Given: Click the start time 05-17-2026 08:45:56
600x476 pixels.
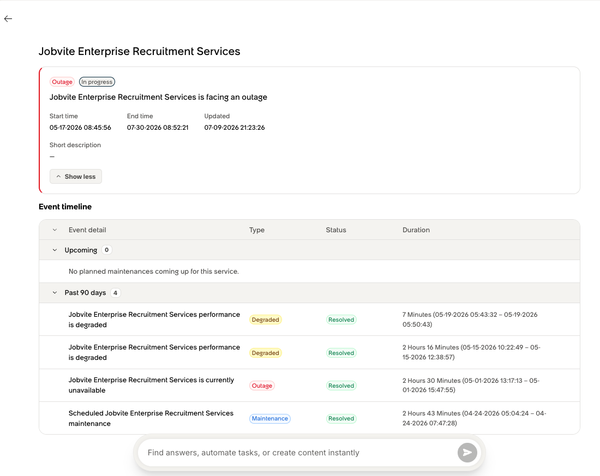Looking at the screenshot, I should 80,127.
